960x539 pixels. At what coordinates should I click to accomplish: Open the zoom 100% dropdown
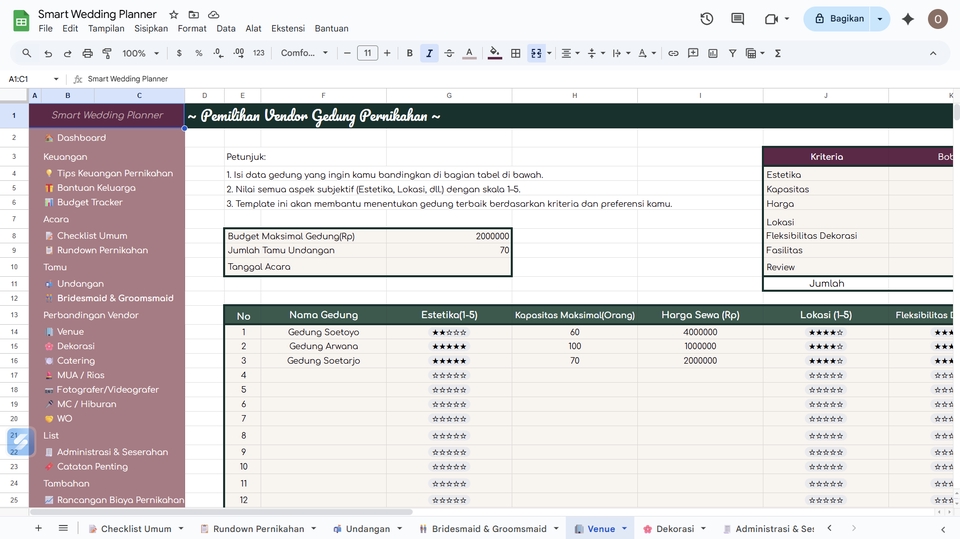140,53
